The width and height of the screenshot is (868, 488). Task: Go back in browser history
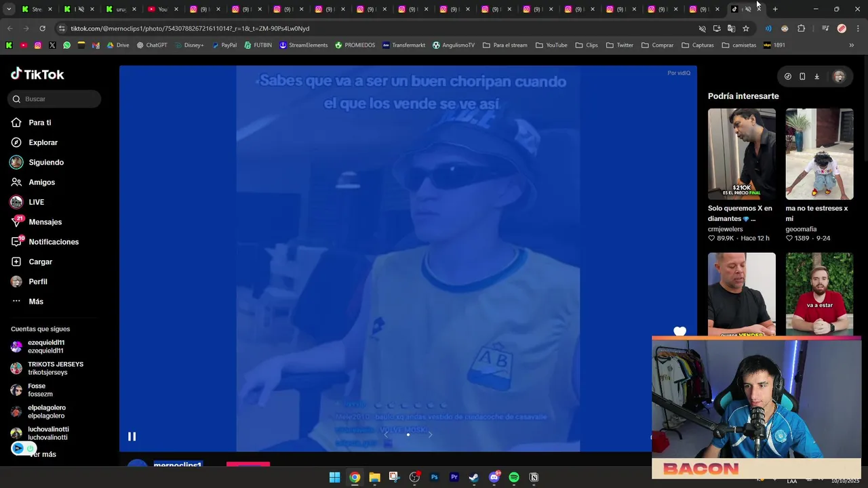click(x=9, y=28)
